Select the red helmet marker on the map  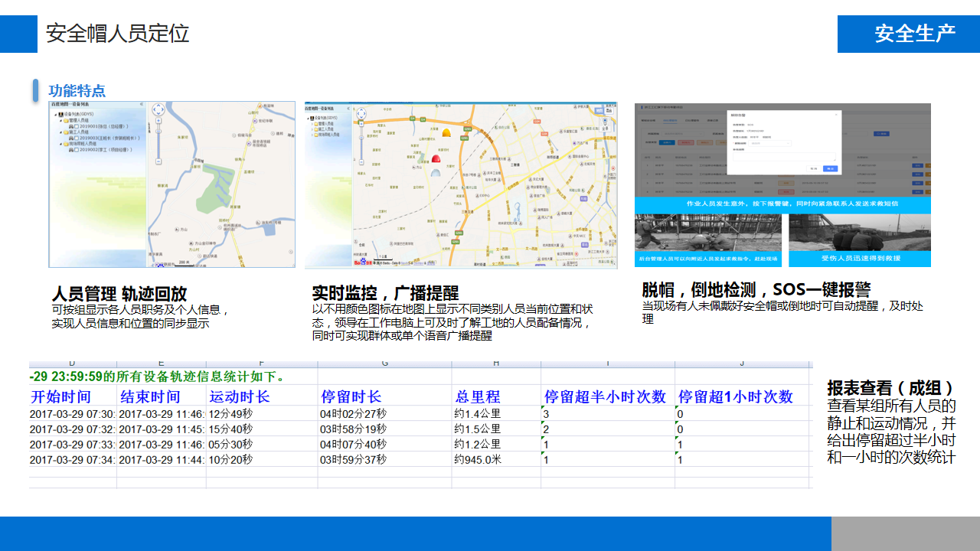(x=436, y=158)
